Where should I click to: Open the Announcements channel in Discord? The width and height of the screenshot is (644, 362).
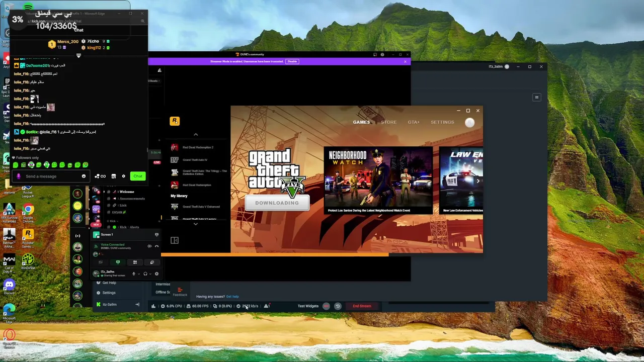coord(126,199)
